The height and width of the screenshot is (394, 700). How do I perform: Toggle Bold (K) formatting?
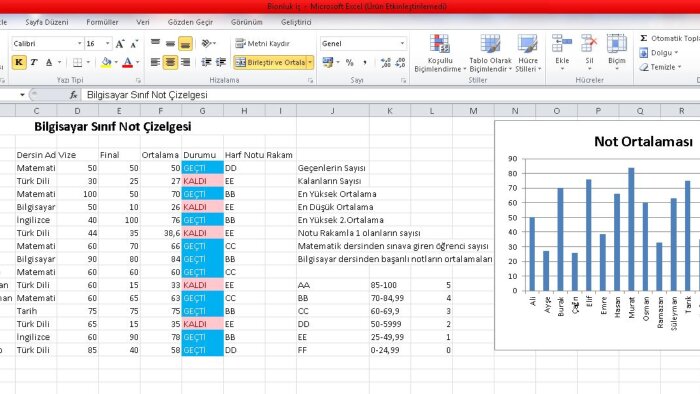pos(19,62)
